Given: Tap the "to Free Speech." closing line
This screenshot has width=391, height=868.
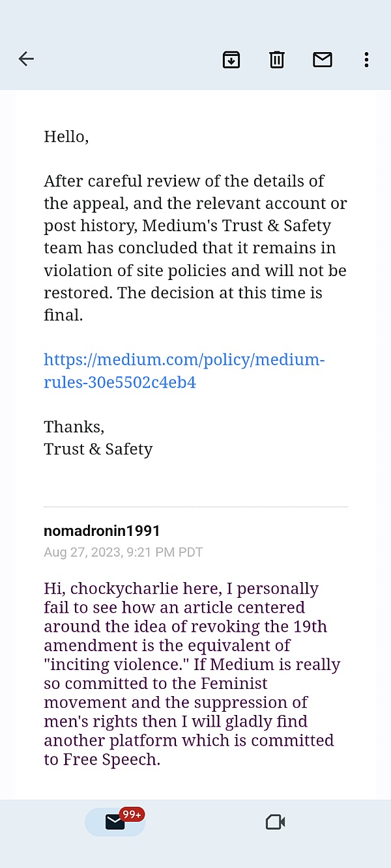Looking at the screenshot, I should (x=102, y=760).
